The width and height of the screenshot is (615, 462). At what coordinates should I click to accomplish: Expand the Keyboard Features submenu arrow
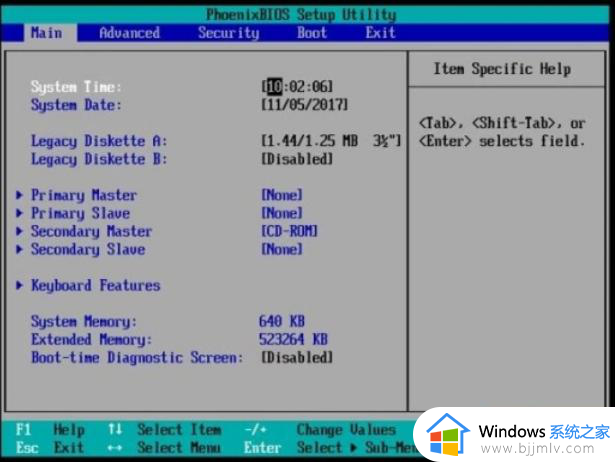[19, 285]
